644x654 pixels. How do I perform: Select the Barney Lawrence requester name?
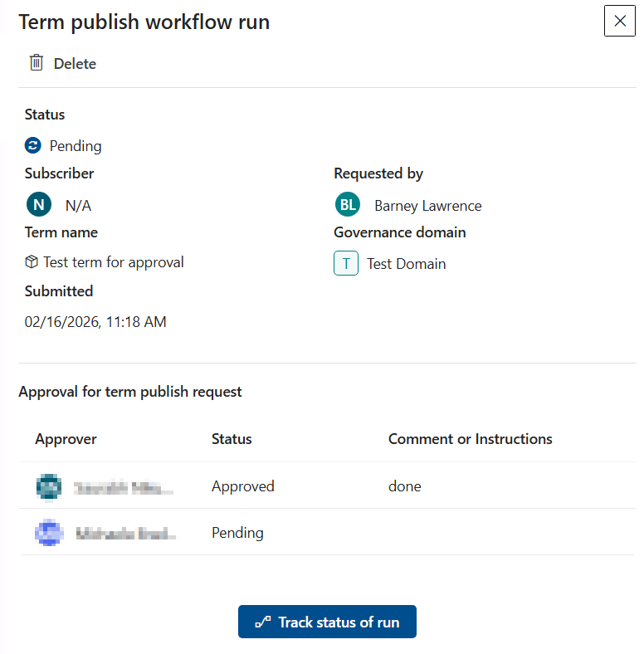tap(427, 206)
